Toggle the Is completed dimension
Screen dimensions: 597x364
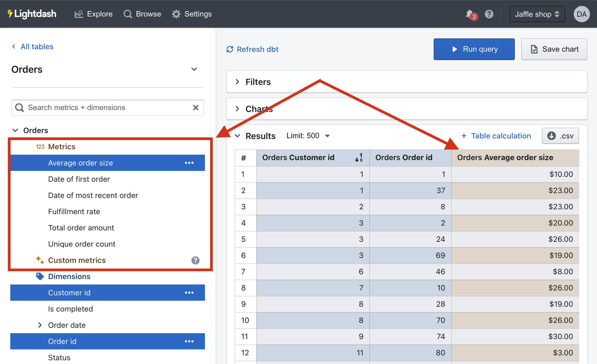[70, 309]
